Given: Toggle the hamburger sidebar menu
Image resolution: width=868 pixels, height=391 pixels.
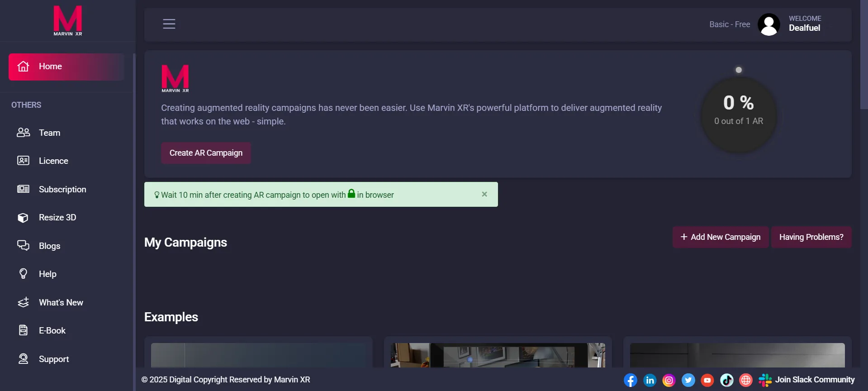Looking at the screenshot, I should tap(169, 24).
